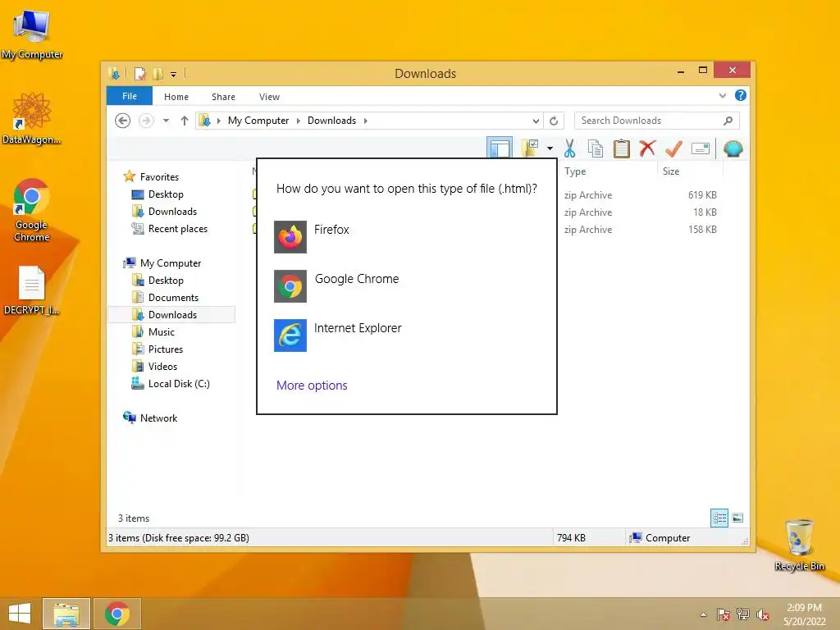
Task: Click Google Chrome in the taskbar
Action: coord(116,614)
